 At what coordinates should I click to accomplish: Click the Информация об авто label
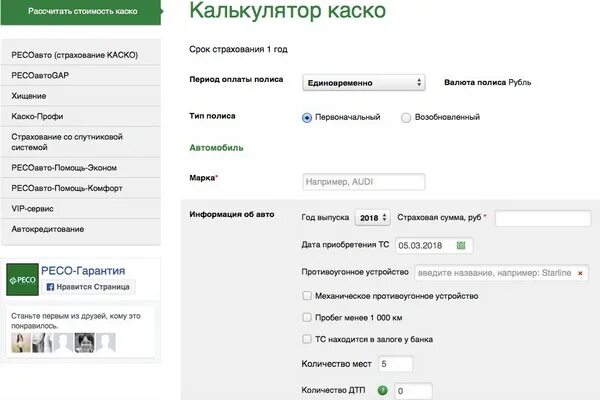(232, 214)
